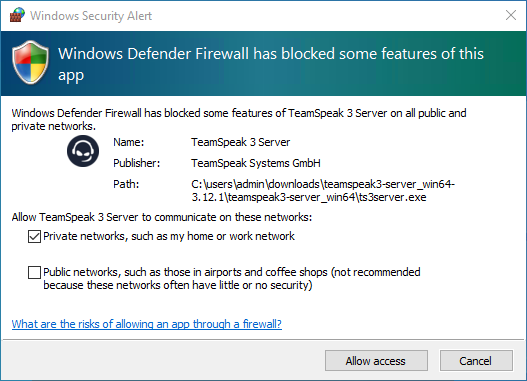This screenshot has width=527, height=381.
Task: Click the Publisher: field label
Action: (136, 163)
